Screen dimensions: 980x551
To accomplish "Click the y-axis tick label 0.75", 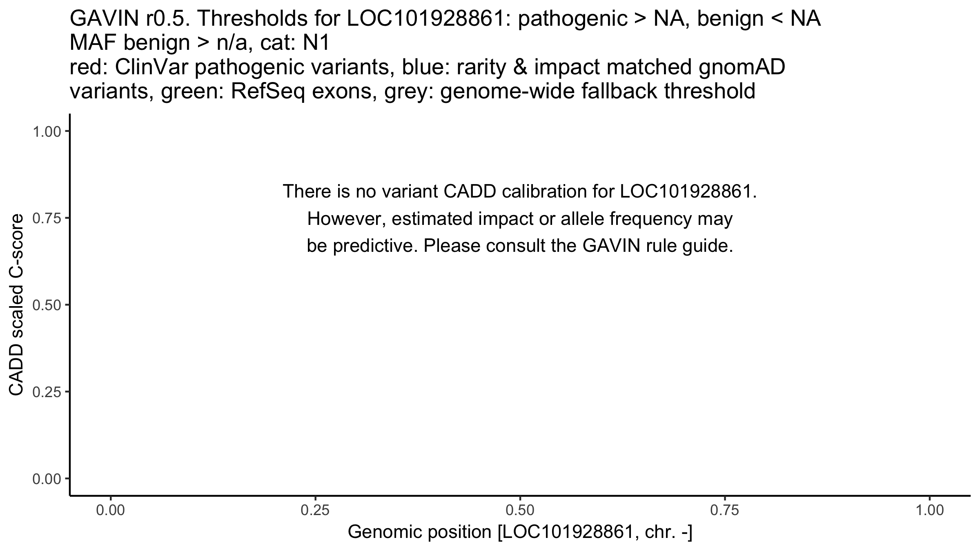I will 46,218.
